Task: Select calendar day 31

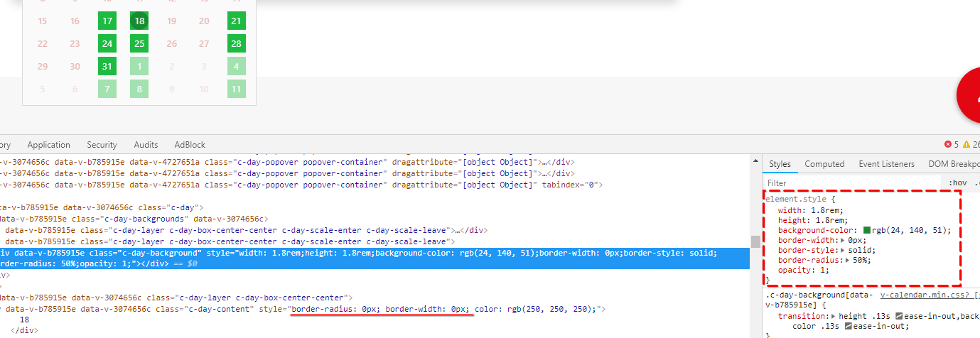Action: point(107,67)
